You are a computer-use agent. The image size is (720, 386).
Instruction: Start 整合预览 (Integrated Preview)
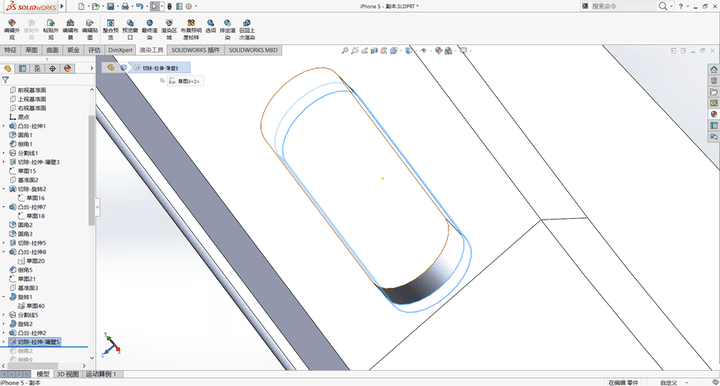pos(111,29)
